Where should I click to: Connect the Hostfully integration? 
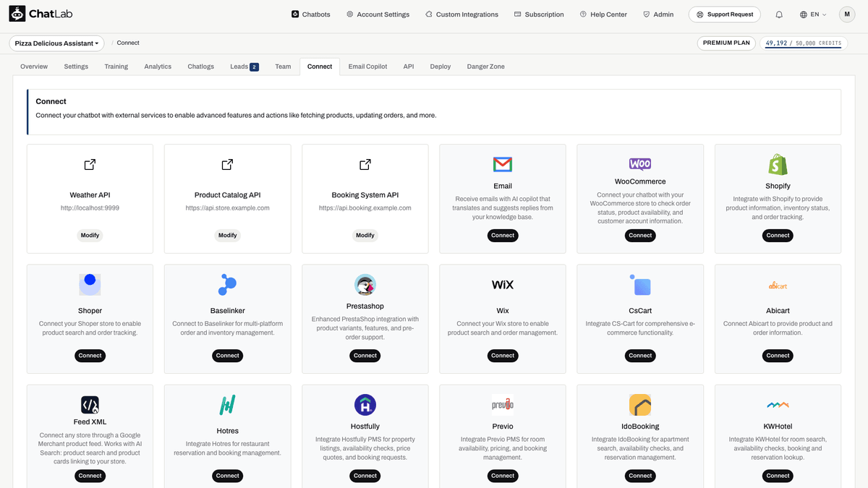(365, 476)
